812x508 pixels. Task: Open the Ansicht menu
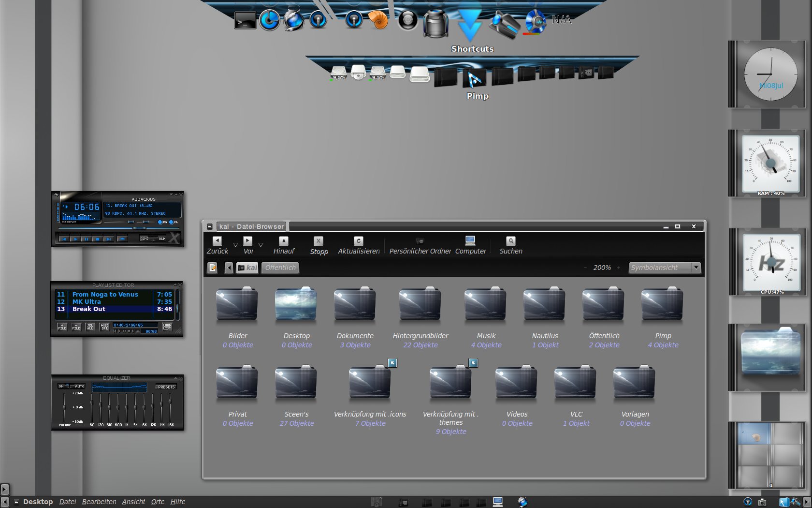click(133, 502)
